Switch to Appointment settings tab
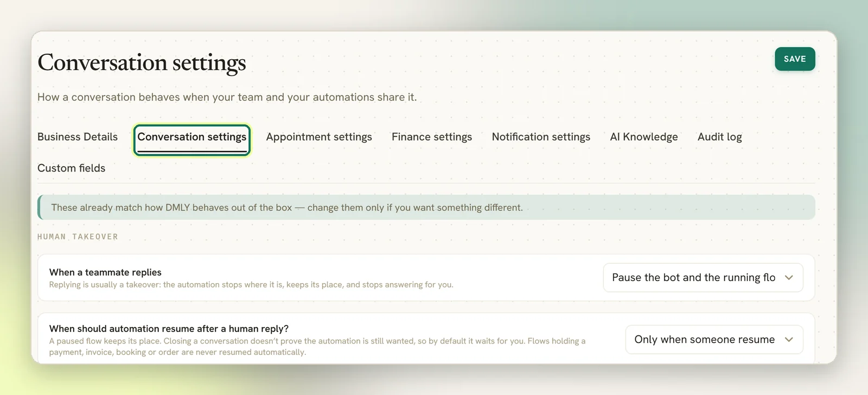Image resolution: width=868 pixels, height=395 pixels. (319, 137)
